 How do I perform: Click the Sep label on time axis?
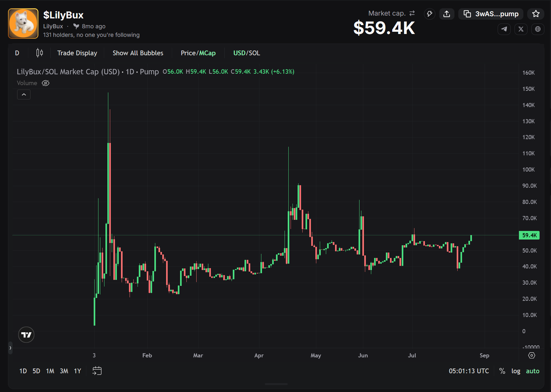484,355
